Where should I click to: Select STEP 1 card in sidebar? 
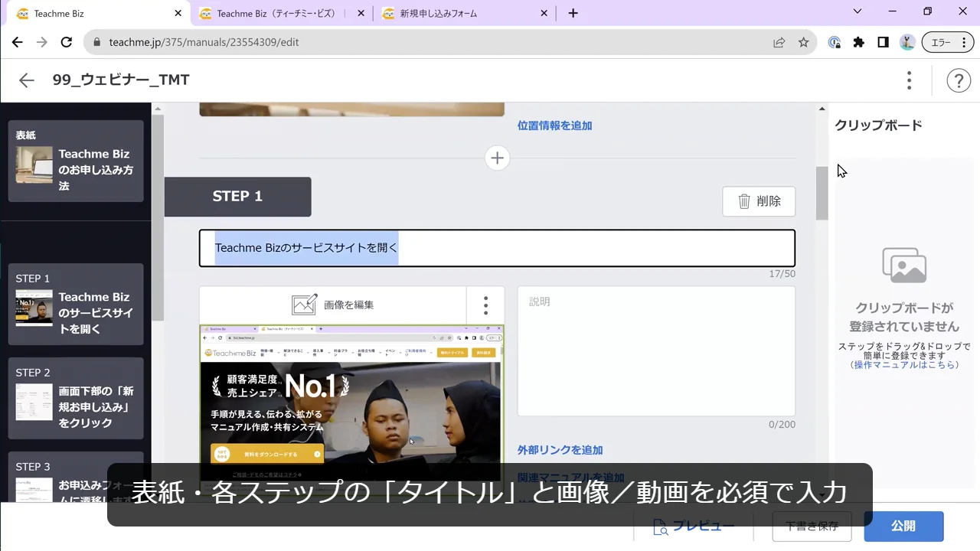(76, 304)
